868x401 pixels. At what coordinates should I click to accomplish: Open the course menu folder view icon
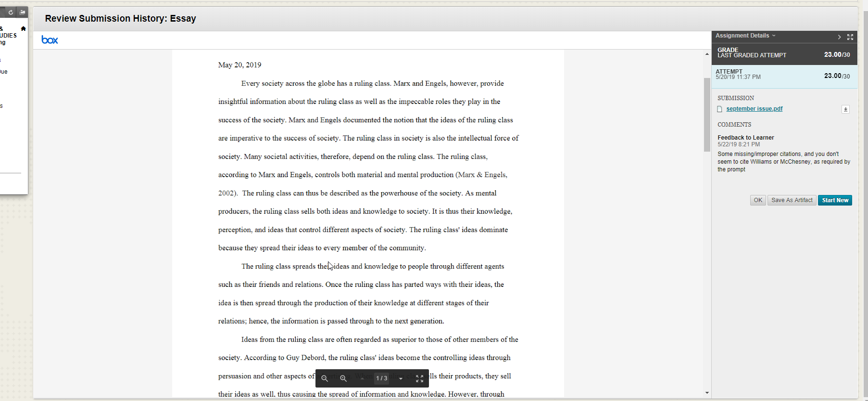[x=22, y=12]
